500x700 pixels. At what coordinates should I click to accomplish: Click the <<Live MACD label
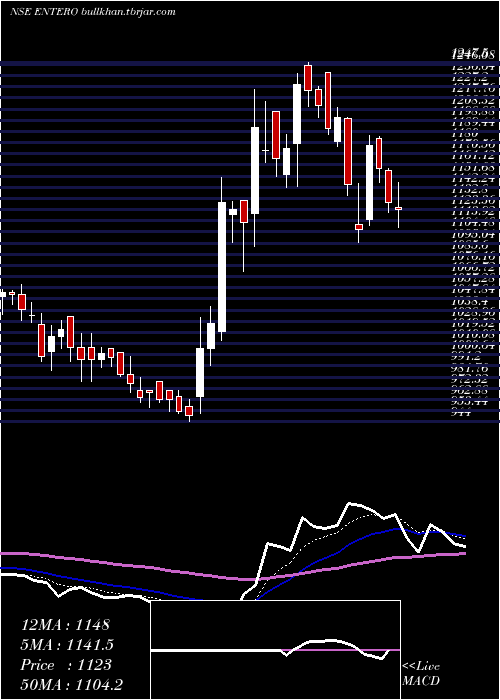pos(421,674)
